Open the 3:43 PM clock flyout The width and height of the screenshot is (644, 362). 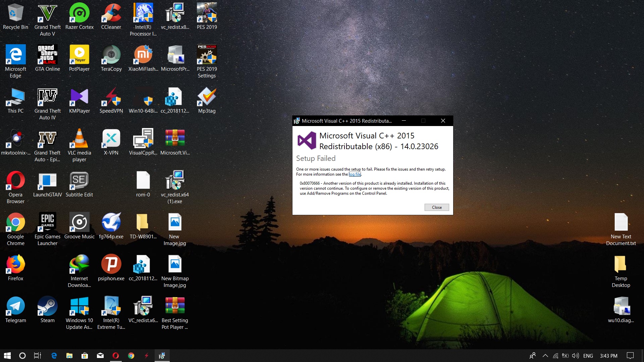pyautogui.click(x=608, y=356)
